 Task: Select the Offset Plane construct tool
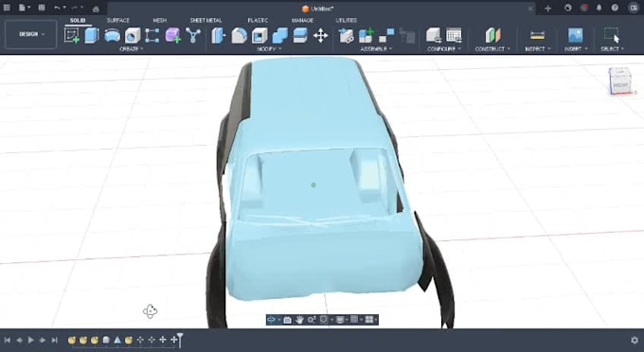click(x=492, y=35)
